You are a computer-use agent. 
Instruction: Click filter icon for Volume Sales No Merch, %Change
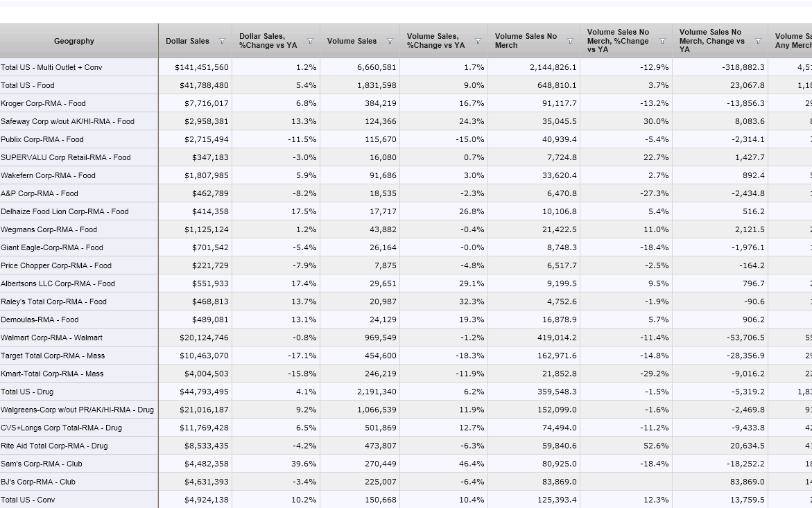(x=662, y=42)
